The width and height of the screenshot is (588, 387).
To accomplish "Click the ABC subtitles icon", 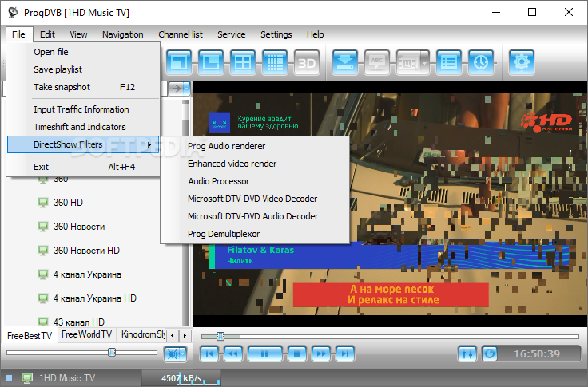I will tap(377, 61).
